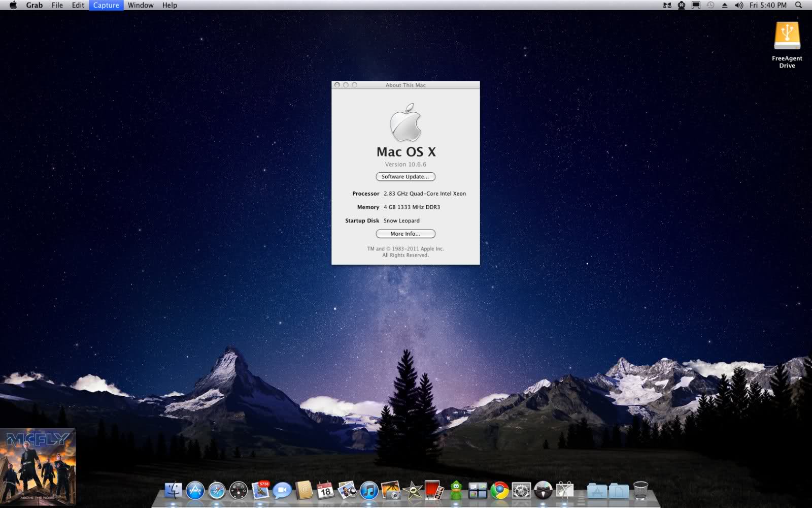Open the tuxedo bowtie app in the Dock
Viewport: 812px width, 508px height.
pos(543,490)
